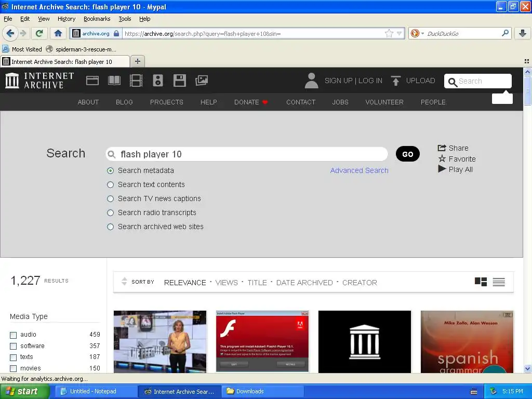Sort results by VIEWS
Image resolution: width=532 pixels, height=399 pixels.
click(x=227, y=283)
